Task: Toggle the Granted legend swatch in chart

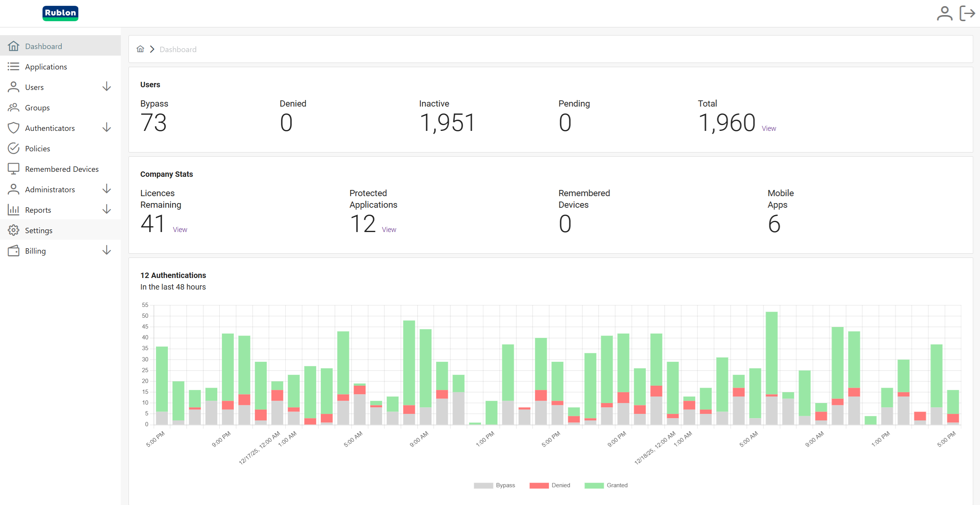Action: (x=594, y=485)
